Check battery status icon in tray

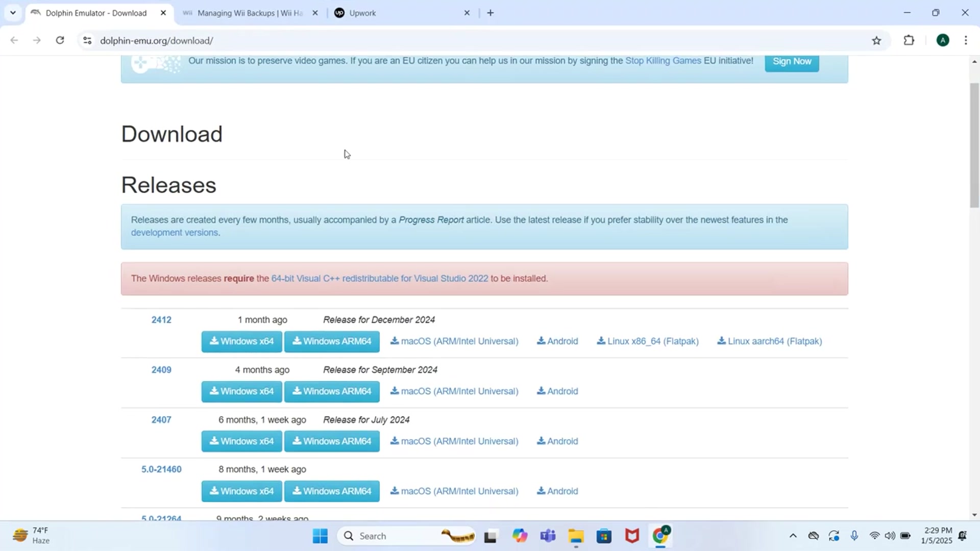pyautogui.click(x=905, y=536)
